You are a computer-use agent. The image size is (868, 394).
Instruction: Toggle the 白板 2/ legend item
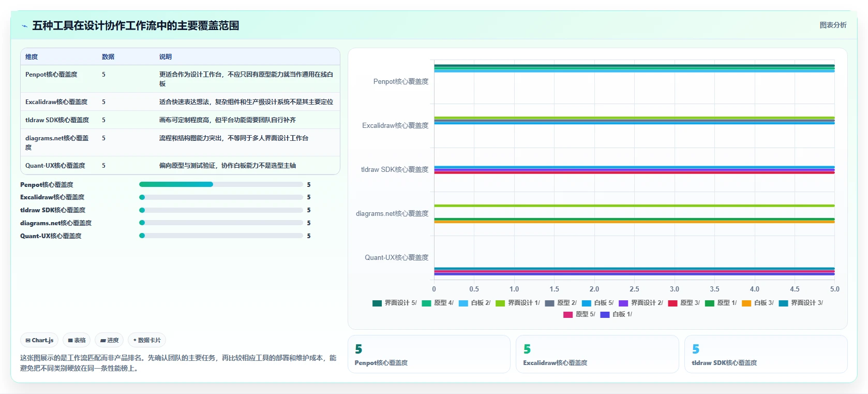(474, 303)
